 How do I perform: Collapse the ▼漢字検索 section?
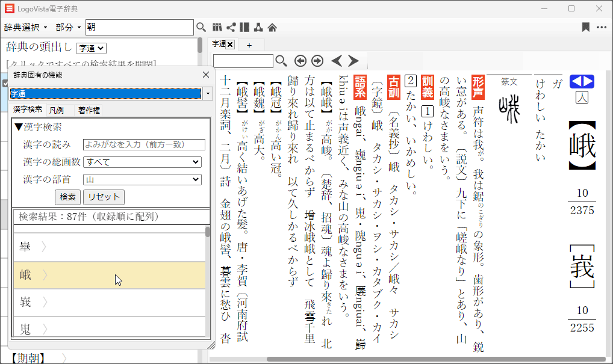tap(38, 127)
